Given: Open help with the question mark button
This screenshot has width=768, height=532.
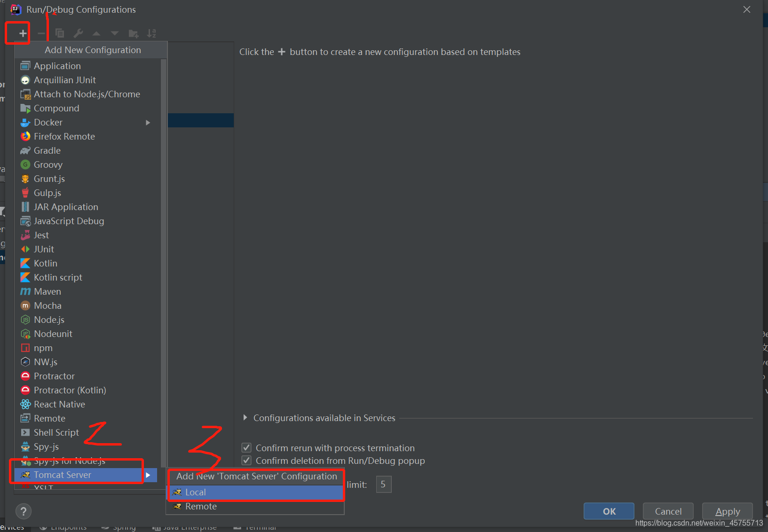Looking at the screenshot, I should (24, 511).
